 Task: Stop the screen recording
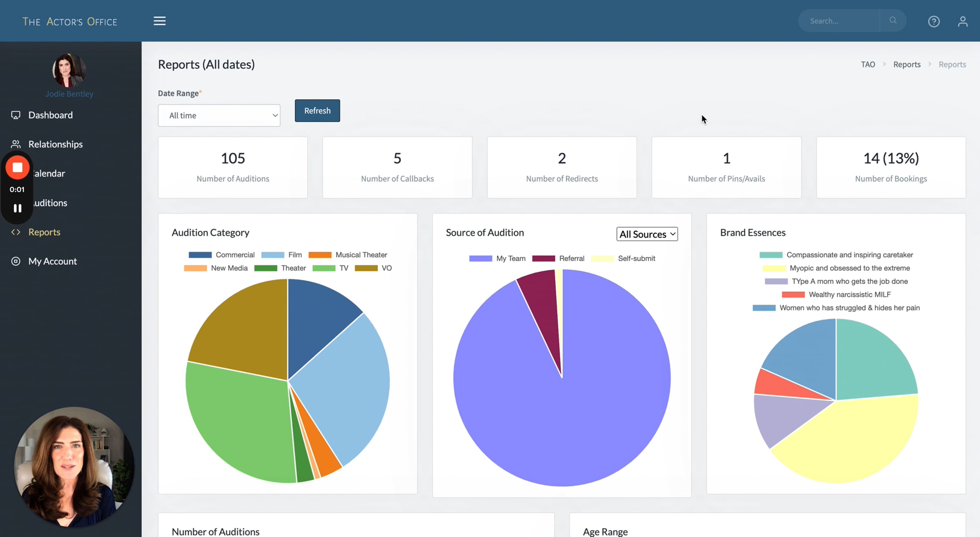click(x=17, y=167)
